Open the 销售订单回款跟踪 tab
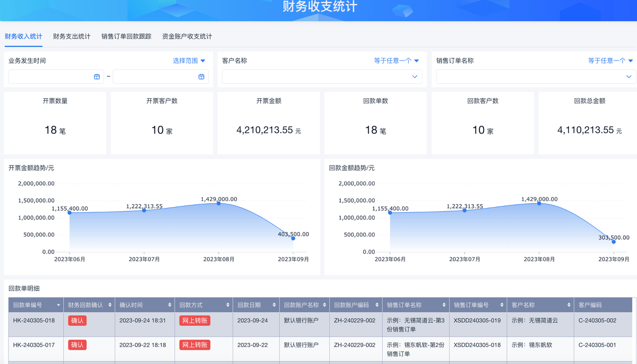 (x=126, y=37)
